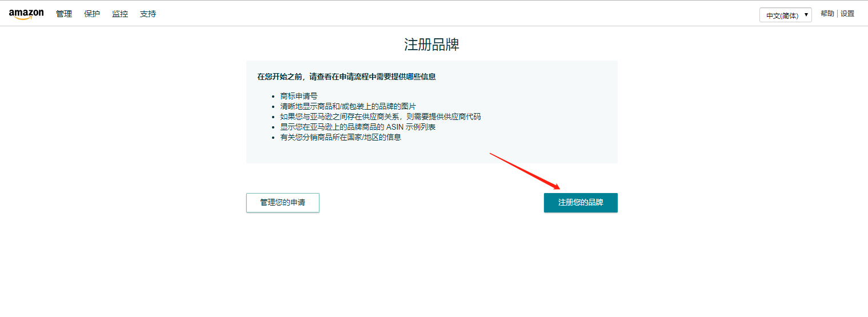Click the divider between 帮助 and 设置
The width and height of the screenshot is (868, 317).
(837, 14)
